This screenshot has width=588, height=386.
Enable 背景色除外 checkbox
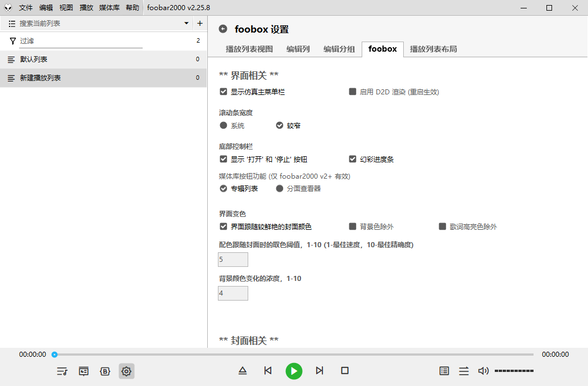coord(353,226)
